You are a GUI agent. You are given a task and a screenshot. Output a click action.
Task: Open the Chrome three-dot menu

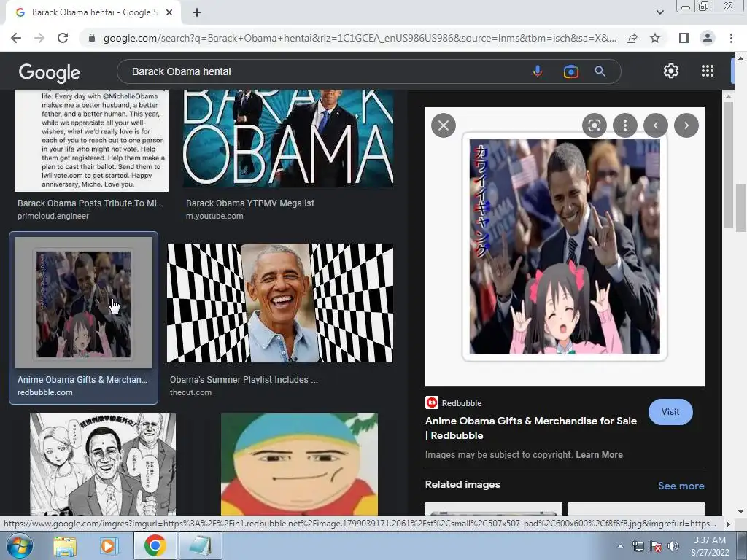(x=731, y=38)
